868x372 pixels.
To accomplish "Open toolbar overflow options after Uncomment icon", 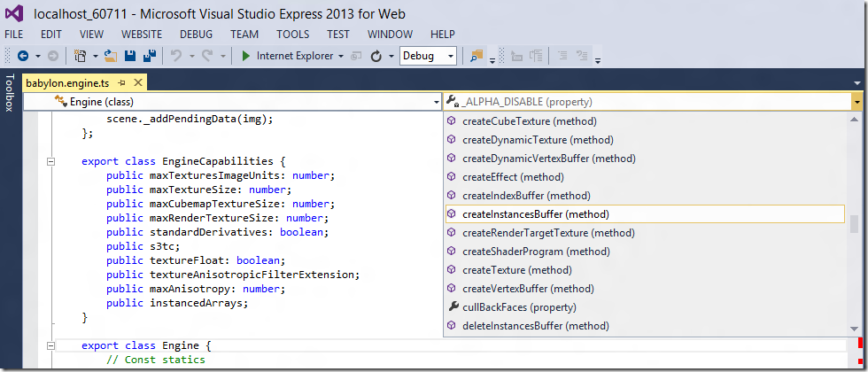I will click(597, 60).
